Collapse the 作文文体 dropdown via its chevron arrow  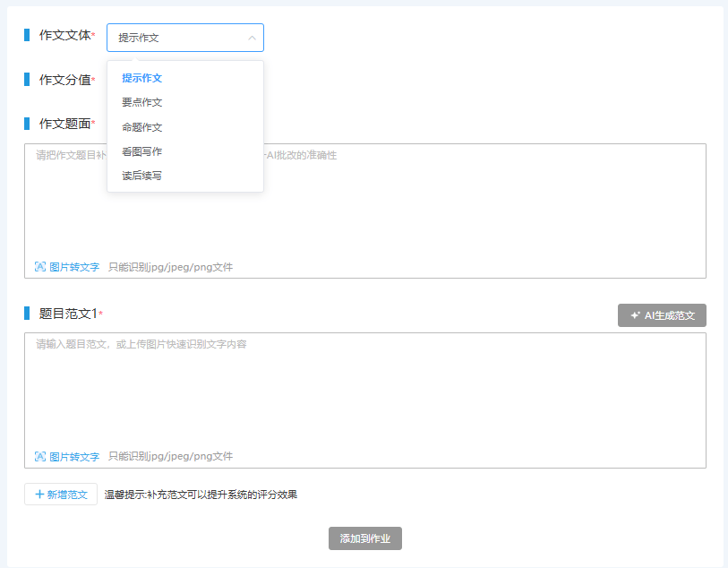pos(252,38)
